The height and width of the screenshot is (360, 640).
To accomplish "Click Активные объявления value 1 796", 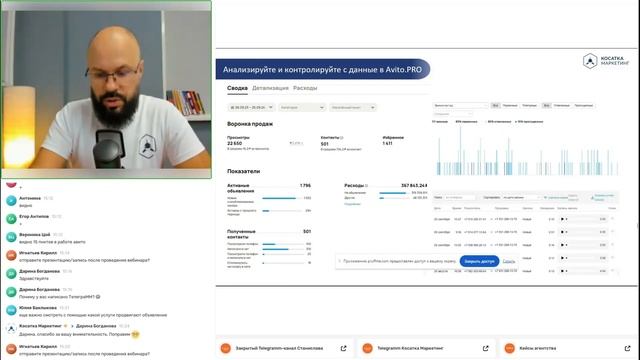I will (x=305, y=186).
